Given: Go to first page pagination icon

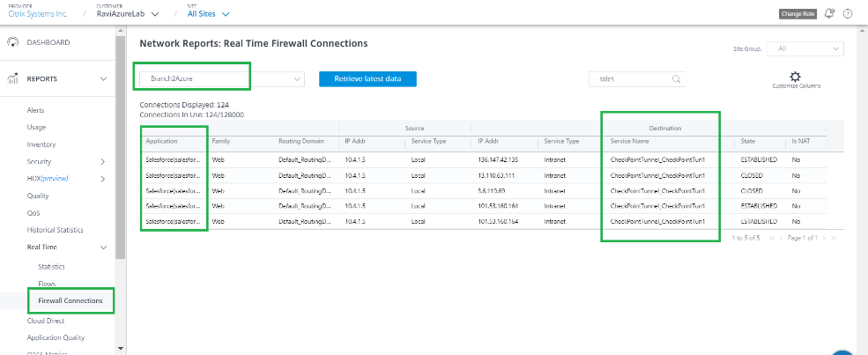Looking at the screenshot, I should pos(772,238).
